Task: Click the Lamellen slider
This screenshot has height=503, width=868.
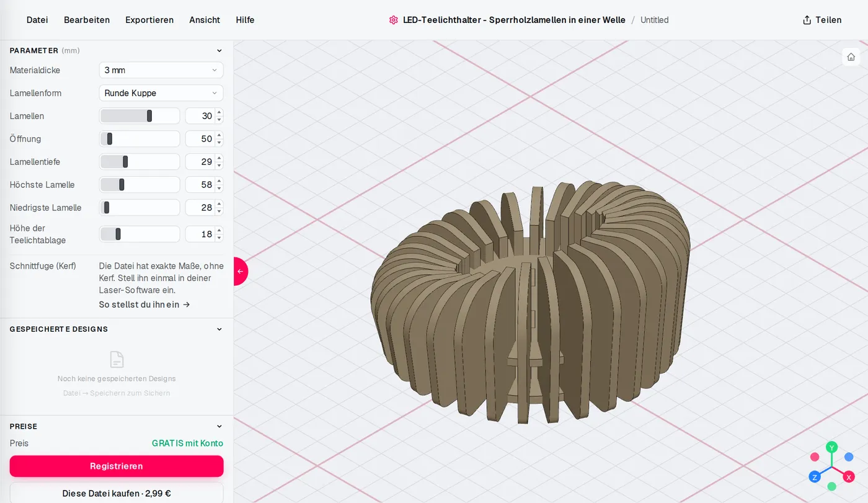Action: [139, 116]
